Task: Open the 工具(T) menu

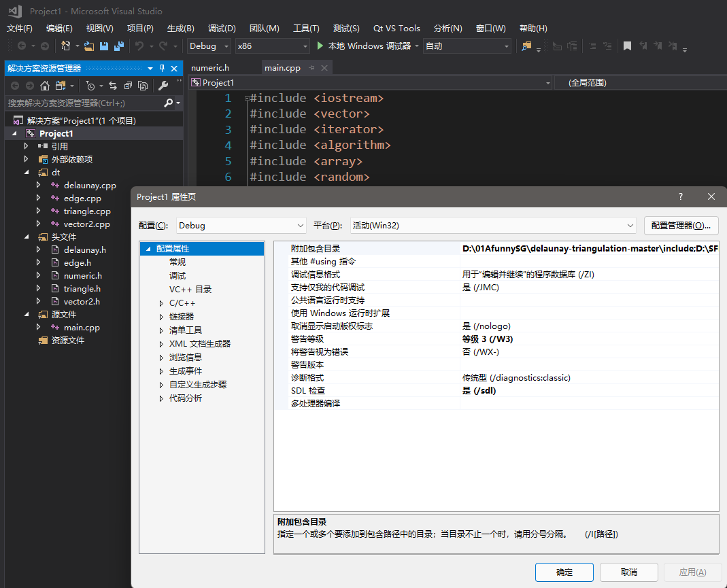Action: tap(306, 29)
